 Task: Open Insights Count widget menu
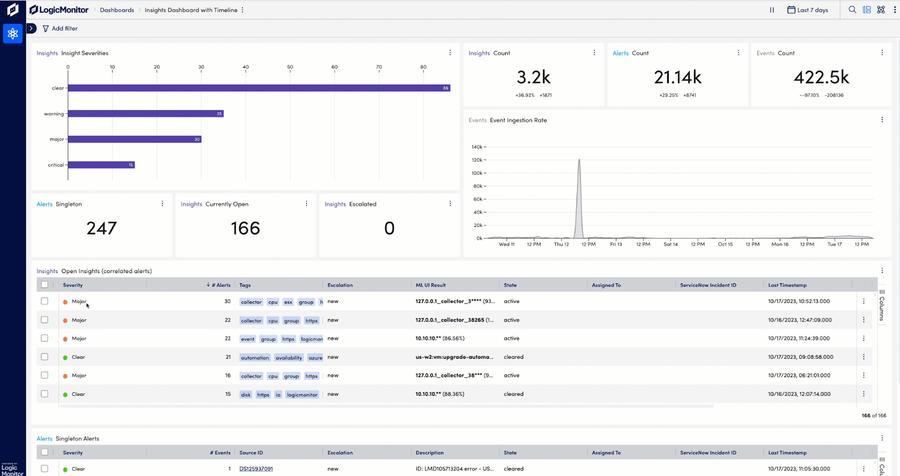594,53
